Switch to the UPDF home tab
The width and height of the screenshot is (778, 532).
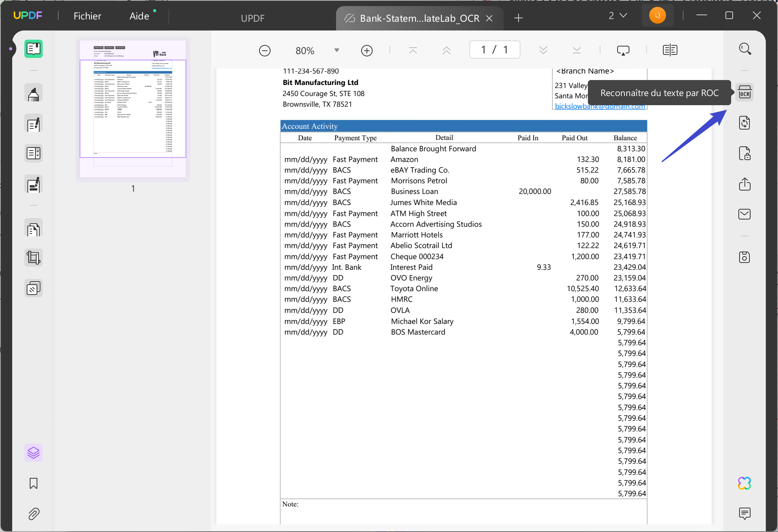pyautogui.click(x=253, y=18)
